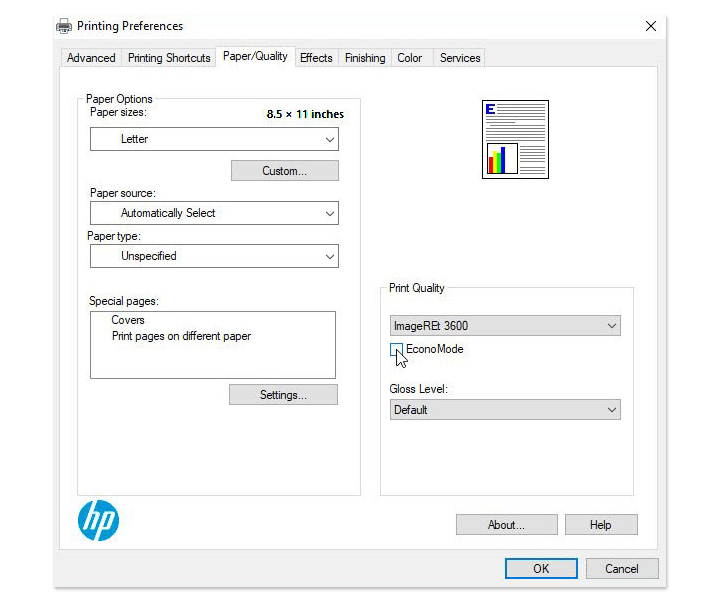Change the ImageREt 3600 print quality dropdown
Image resolution: width=720 pixels, height=602 pixels.
(505, 326)
